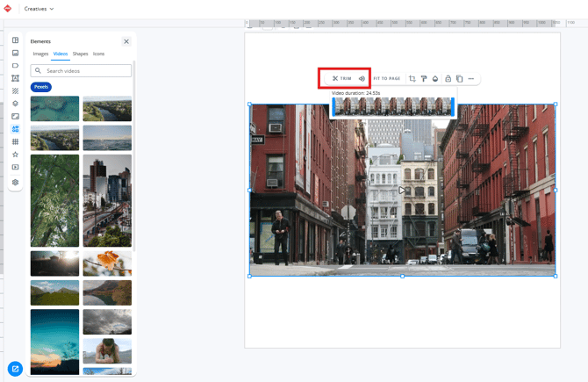Open the Creatives dropdown
Screen dimensions: 588x382
point(39,9)
